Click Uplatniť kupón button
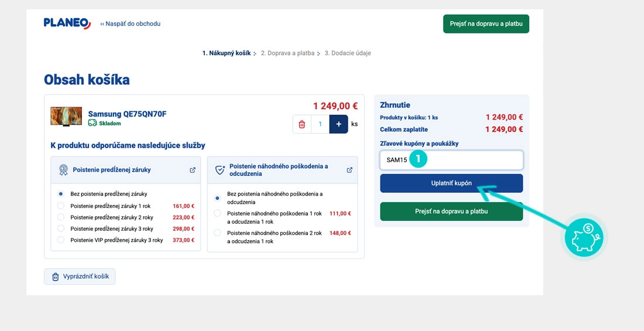This screenshot has width=644, height=331. 451,183
